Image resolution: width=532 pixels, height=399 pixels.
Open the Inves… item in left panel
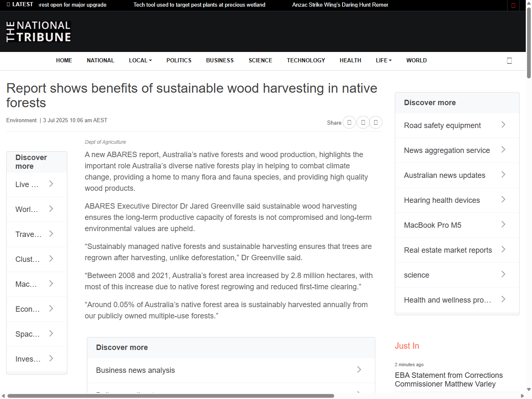pos(37,359)
